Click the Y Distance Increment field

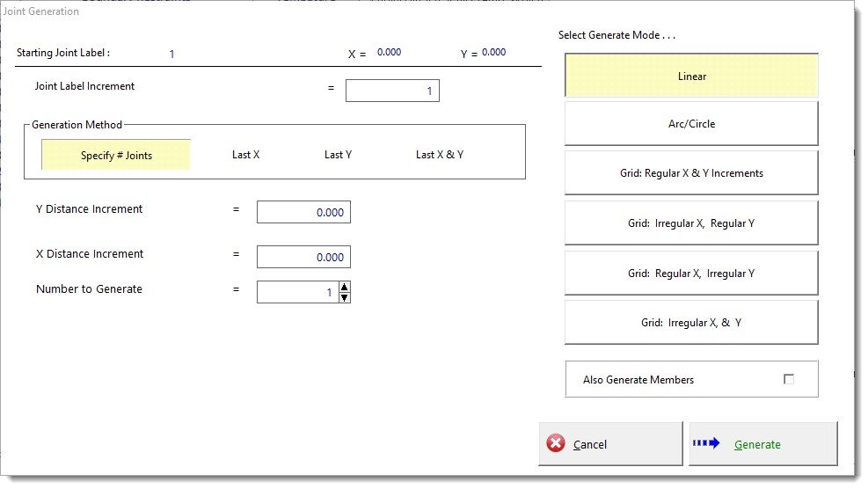click(303, 212)
